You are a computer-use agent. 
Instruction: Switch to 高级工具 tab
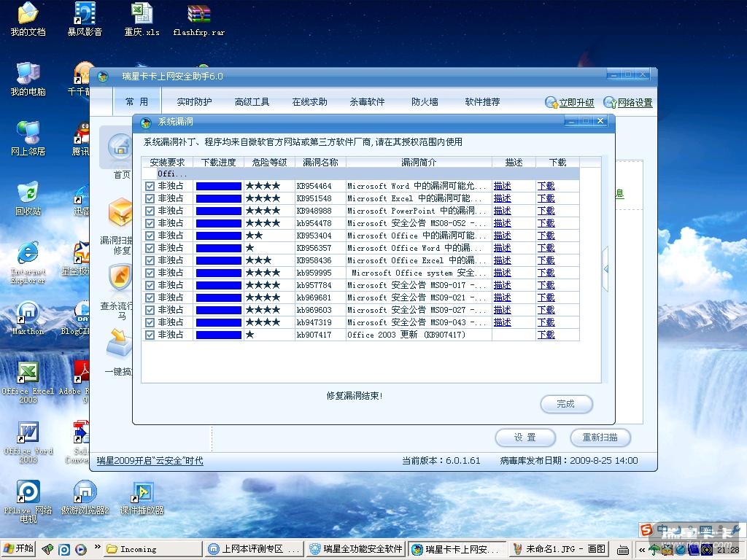252,102
